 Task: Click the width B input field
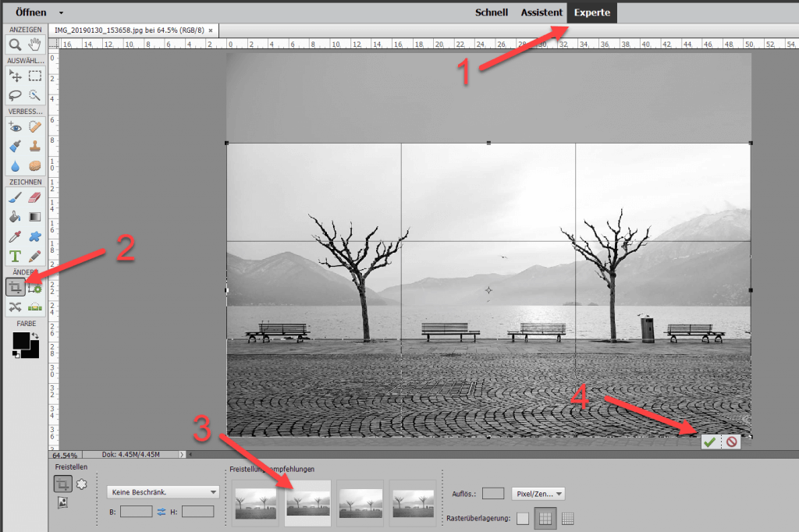click(136, 512)
